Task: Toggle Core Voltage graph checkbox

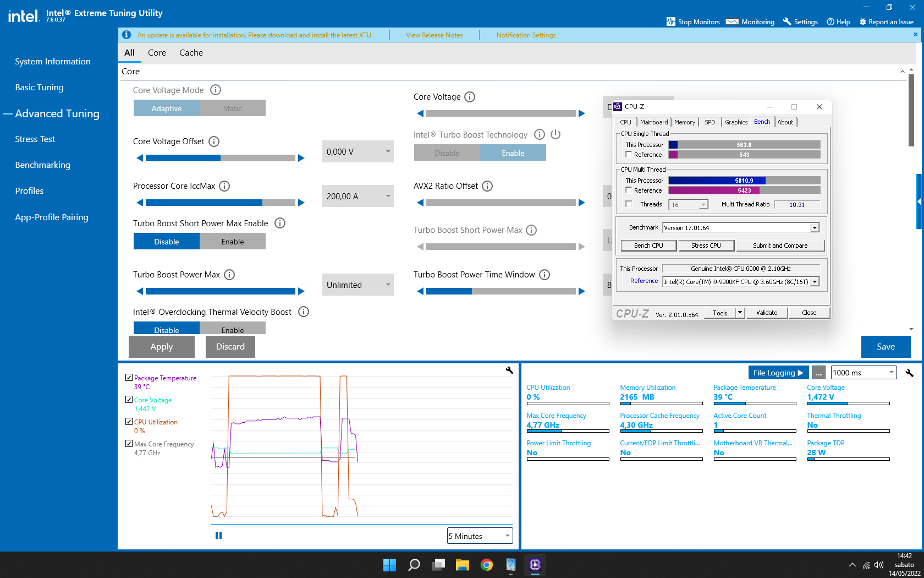Action: point(129,400)
